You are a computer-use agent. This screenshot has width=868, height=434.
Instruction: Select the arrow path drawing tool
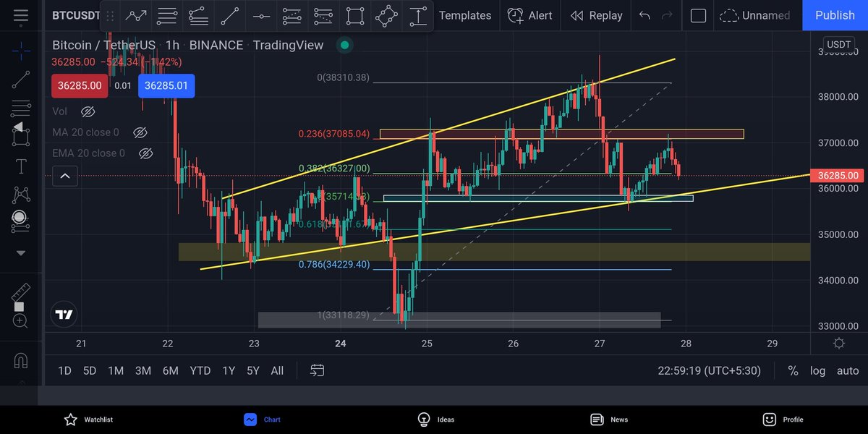pyautogui.click(x=136, y=15)
